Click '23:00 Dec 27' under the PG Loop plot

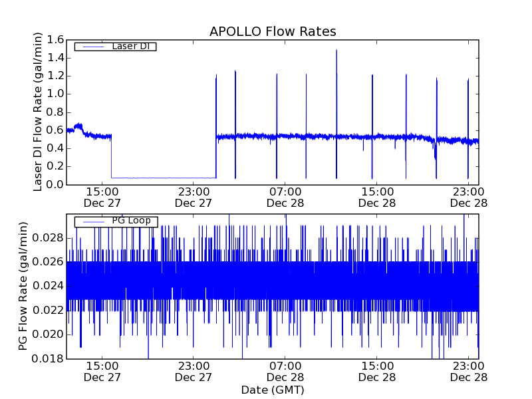(194, 372)
